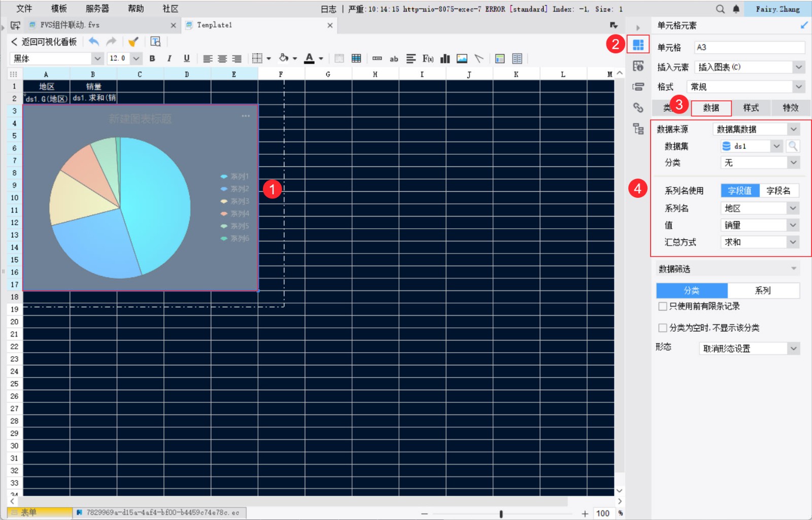Preview dataset ds1 with magnifier icon
812x520 pixels.
(x=793, y=146)
